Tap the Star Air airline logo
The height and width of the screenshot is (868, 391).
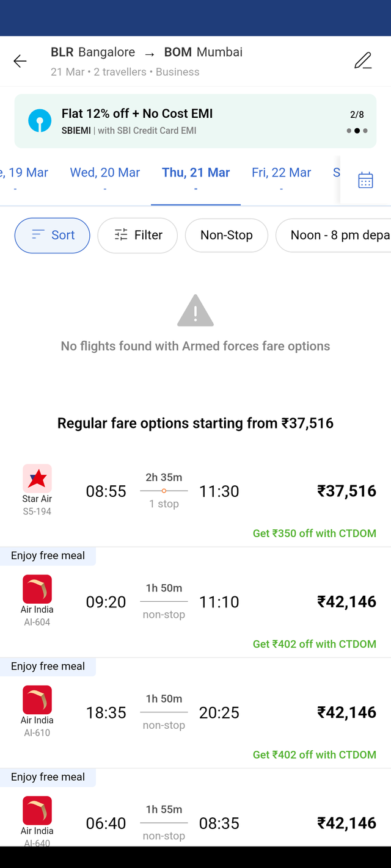37,479
